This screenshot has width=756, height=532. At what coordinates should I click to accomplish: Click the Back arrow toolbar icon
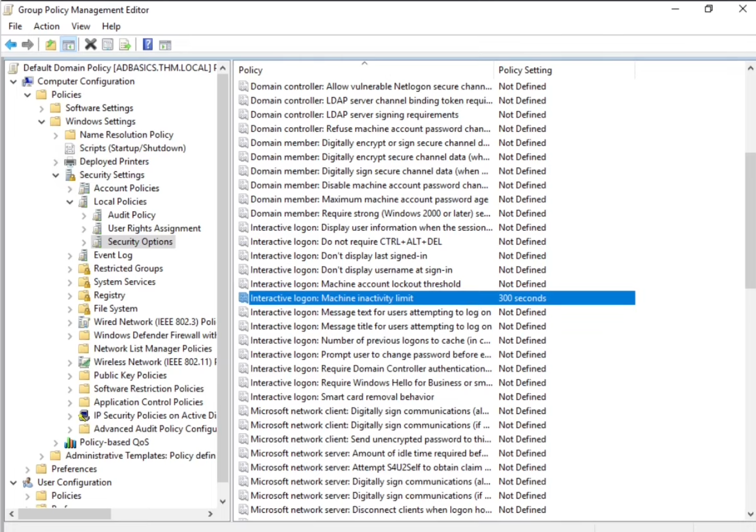tap(11, 44)
